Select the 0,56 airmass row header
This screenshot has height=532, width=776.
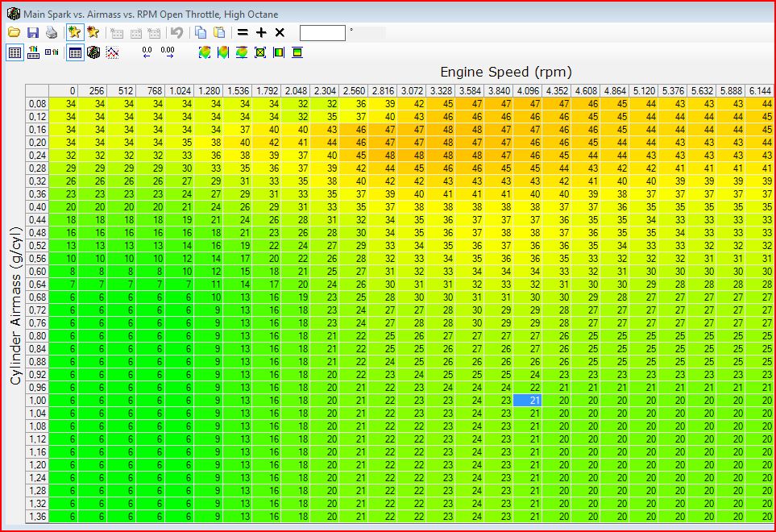[37, 258]
